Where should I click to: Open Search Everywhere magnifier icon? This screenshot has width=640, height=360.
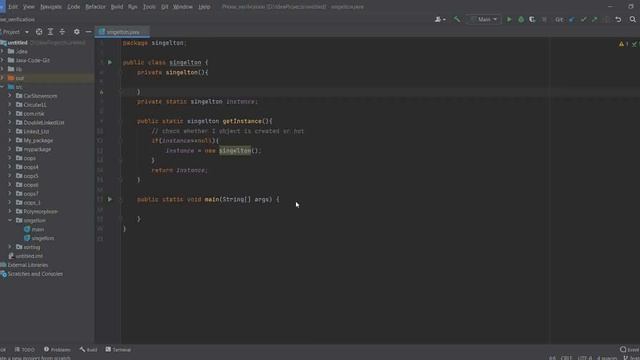coord(633,19)
